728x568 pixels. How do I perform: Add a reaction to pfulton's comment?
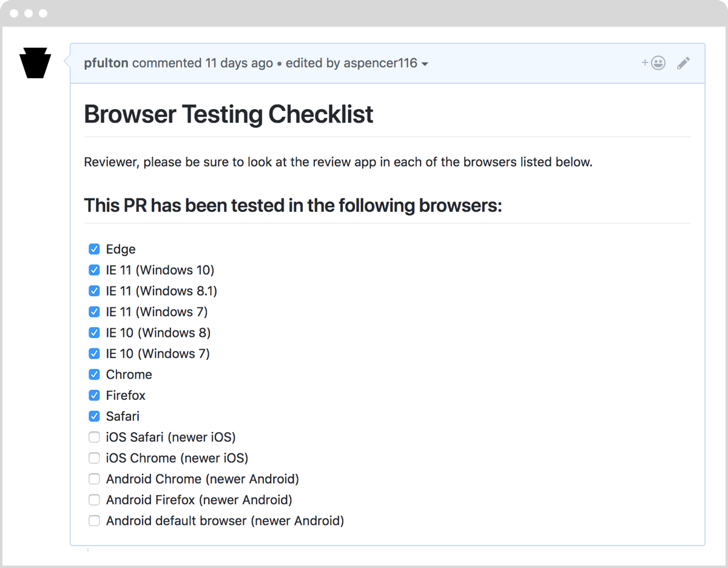655,63
